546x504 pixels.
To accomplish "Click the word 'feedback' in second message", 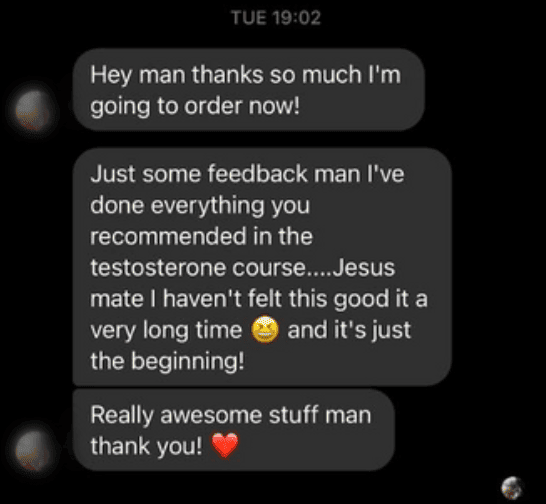I will click(x=258, y=173).
